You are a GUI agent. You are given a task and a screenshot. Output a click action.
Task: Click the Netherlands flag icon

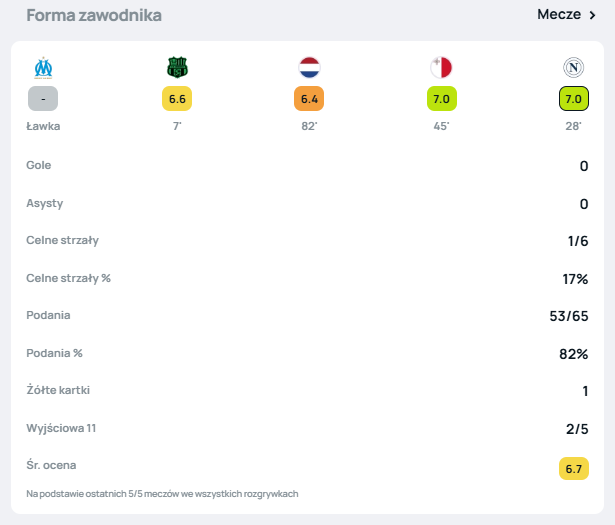click(x=309, y=68)
